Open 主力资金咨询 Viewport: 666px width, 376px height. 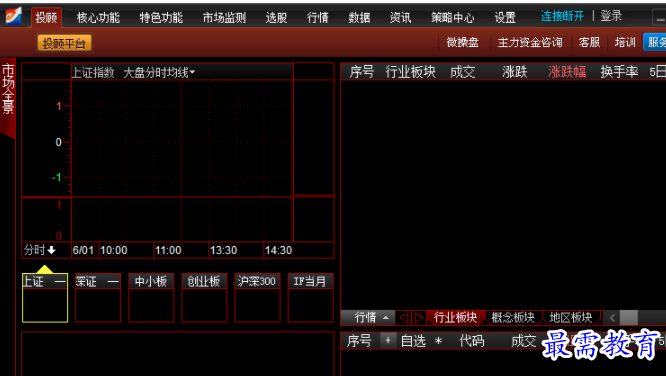pos(530,42)
